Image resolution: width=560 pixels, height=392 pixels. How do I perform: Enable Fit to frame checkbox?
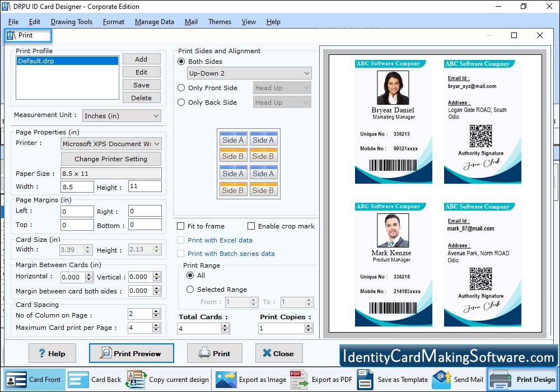click(181, 226)
